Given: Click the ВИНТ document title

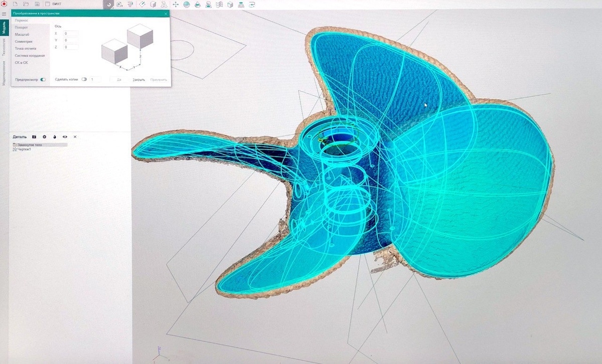Looking at the screenshot, I should (57, 4).
